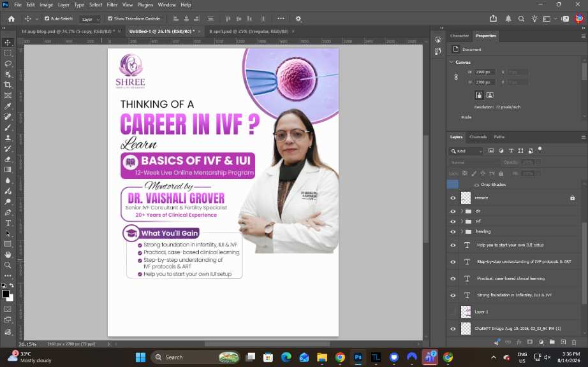Image resolution: width=588 pixels, height=367 pixels.
Task: Toggle the Auto-Select checkbox
Action: (x=47, y=18)
